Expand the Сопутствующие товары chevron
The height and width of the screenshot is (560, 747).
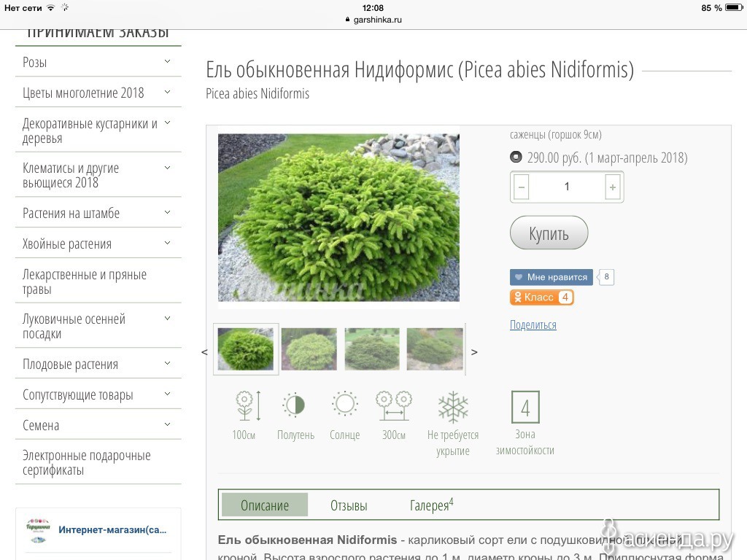[x=167, y=394]
